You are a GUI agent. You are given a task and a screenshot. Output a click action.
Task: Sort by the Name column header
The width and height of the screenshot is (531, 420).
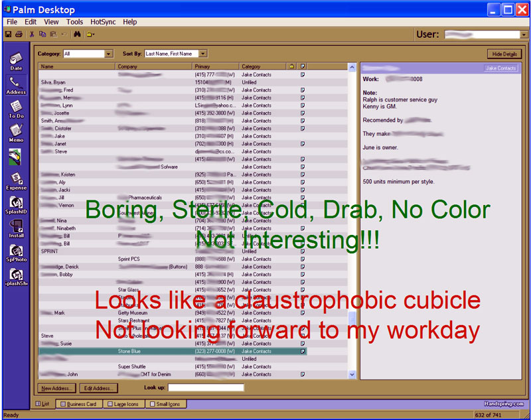(x=77, y=66)
